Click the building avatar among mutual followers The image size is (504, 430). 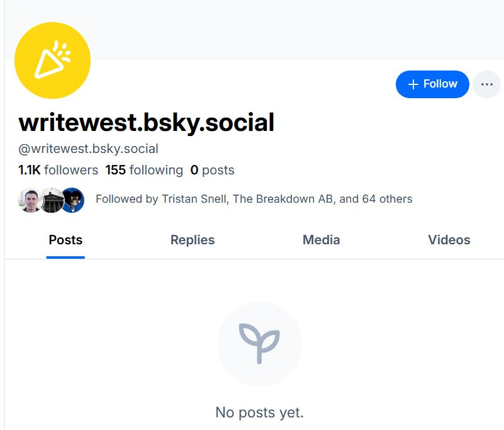[52, 200]
